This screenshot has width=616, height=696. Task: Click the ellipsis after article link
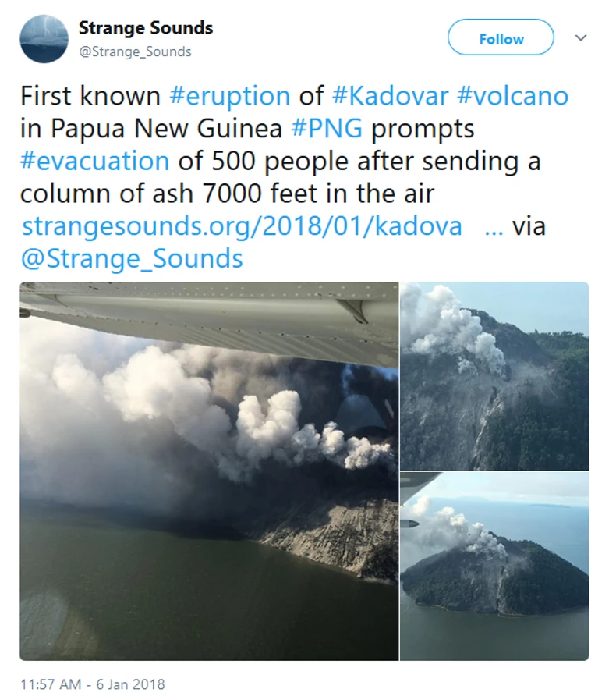pyautogui.click(x=494, y=227)
